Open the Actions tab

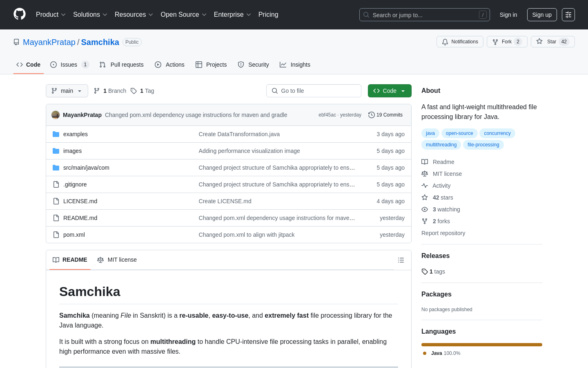click(x=169, y=65)
